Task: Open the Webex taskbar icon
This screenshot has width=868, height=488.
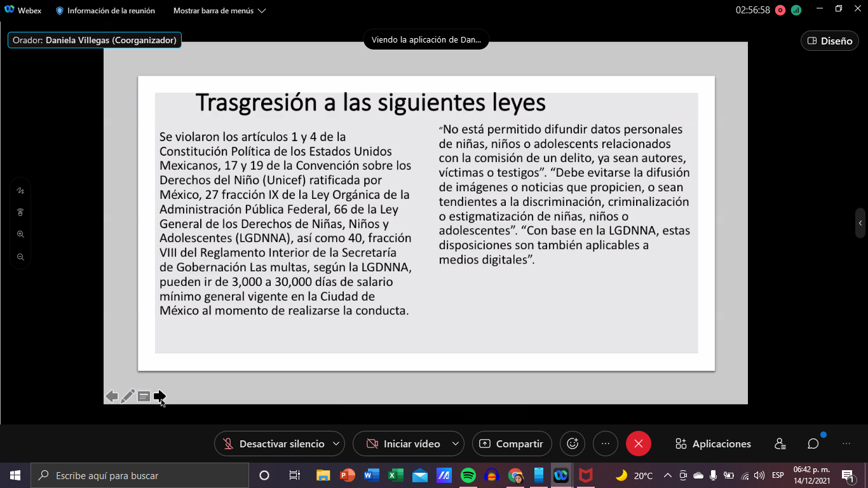Action: 561,475
